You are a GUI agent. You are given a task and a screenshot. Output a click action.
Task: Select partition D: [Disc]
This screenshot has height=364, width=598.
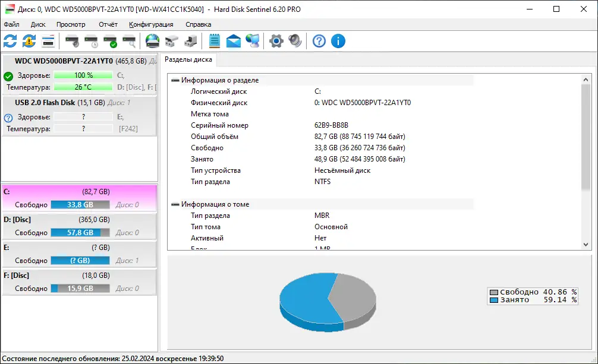pyautogui.click(x=80, y=226)
